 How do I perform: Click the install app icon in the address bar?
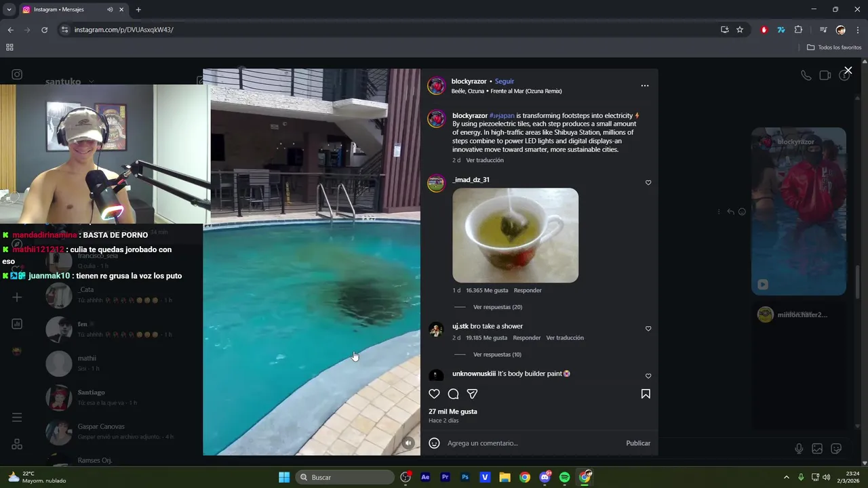click(724, 30)
